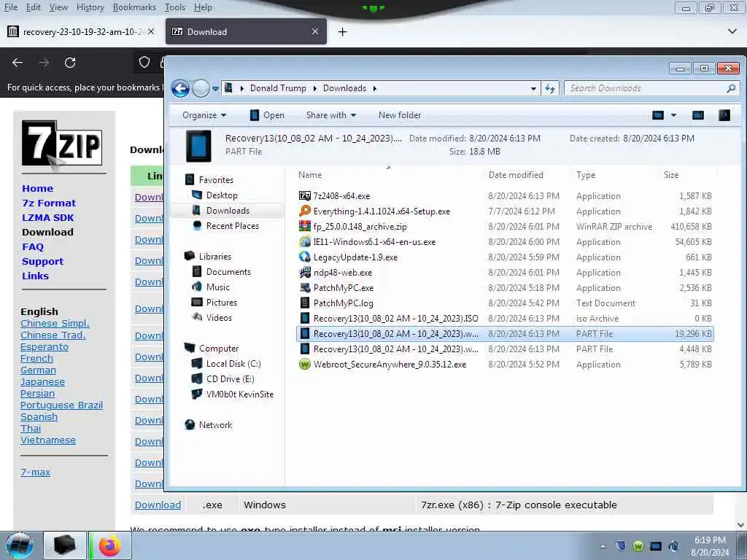
Task: Select PatchMyPC.exe file icon
Action: [x=305, y=287]
